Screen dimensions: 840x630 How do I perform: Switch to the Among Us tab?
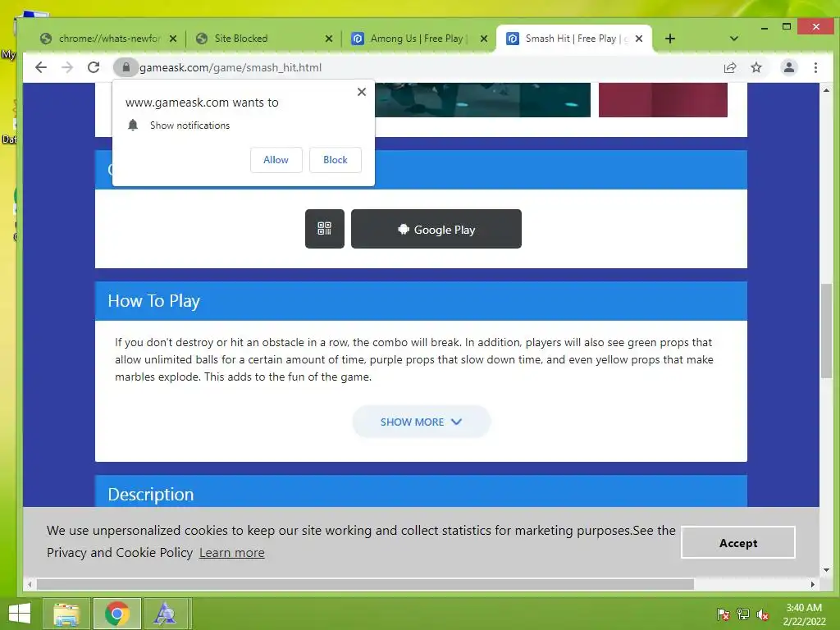click(x=416, y=39)
